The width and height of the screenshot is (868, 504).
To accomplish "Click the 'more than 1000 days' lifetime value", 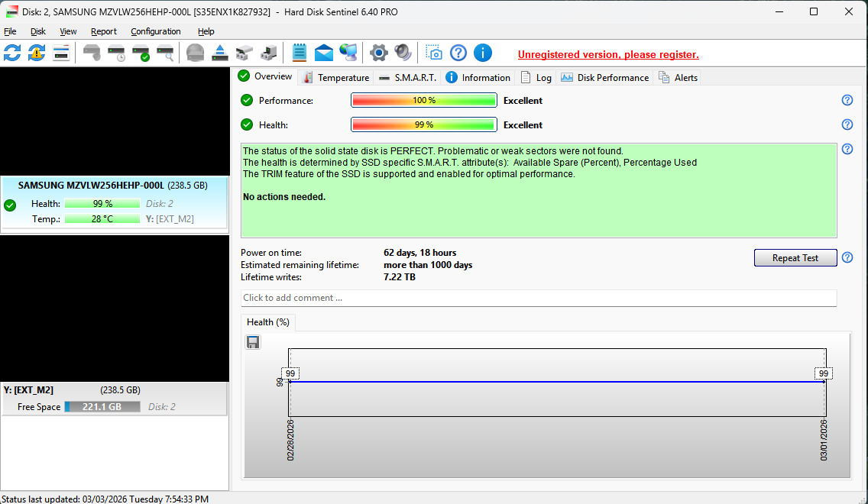I will [428, 265].
